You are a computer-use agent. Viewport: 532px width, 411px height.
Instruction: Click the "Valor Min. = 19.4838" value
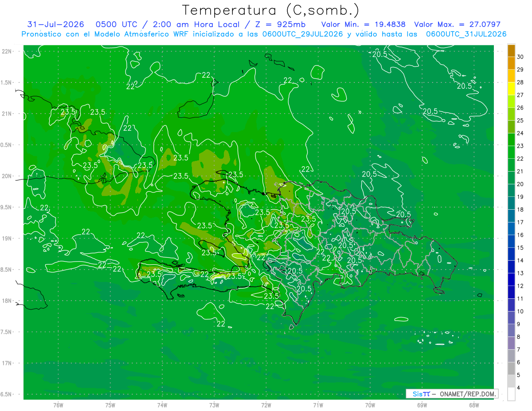tap(364, 24)
